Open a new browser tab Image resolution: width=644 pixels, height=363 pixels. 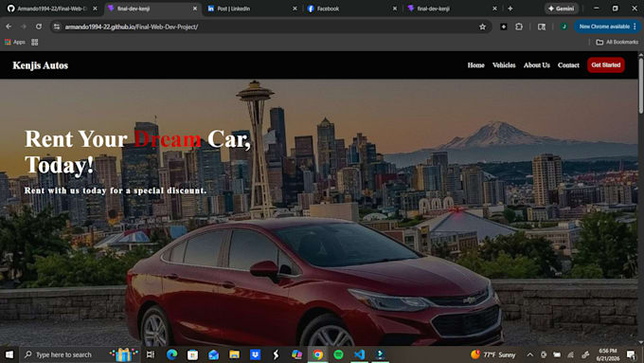coord(510,9)
